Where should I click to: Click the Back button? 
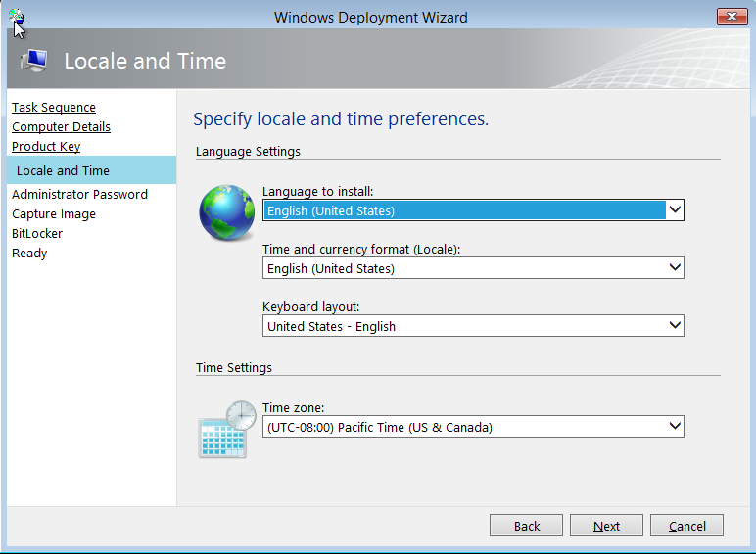pyautogui.click(x=526, y=526)
